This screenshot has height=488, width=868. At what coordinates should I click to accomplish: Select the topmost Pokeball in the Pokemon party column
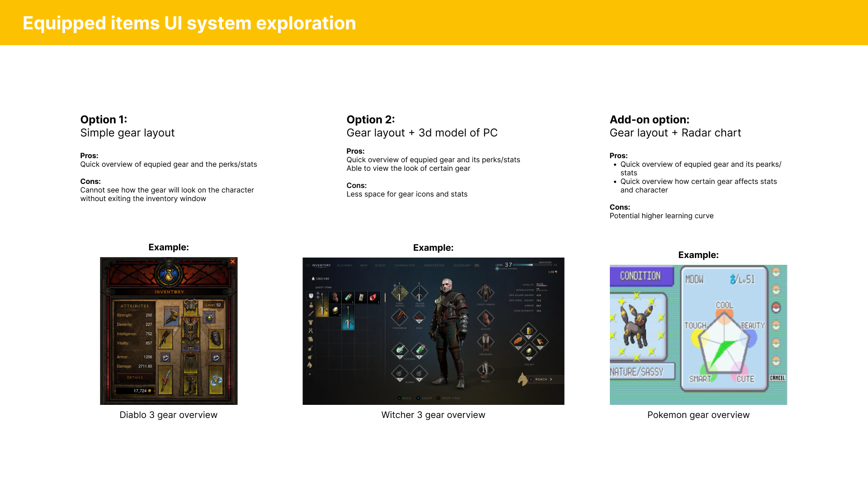[x=776, y=272]
